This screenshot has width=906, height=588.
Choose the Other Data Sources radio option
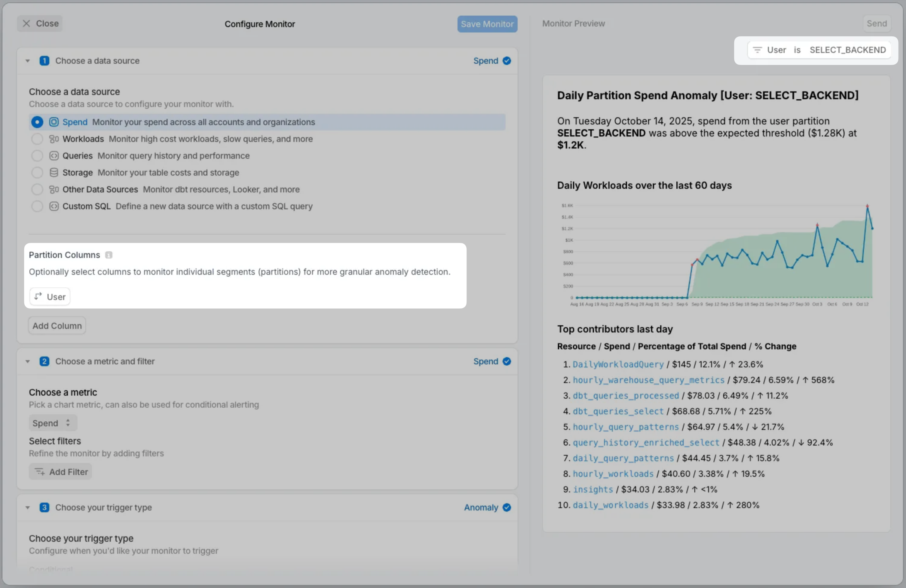tap(37, 189)
